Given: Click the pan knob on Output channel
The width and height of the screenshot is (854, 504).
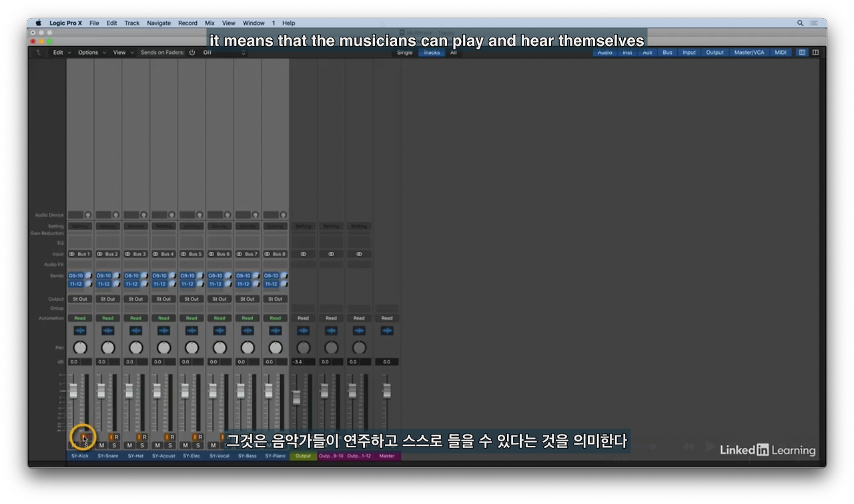Looking at the screenshot, I should click(x=304, y=347).
